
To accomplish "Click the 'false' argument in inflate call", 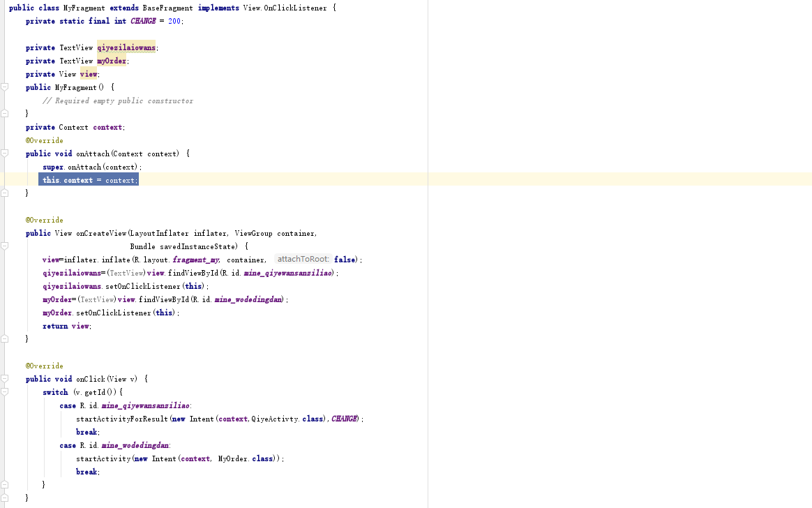I will [x=345, y=260].
